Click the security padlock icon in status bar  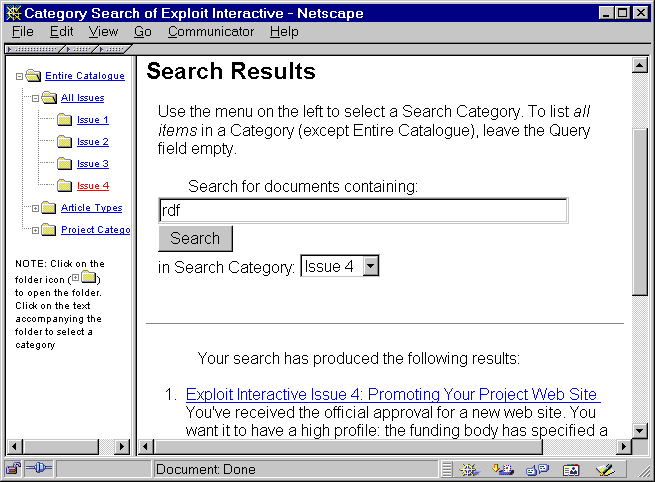pos(13,469)
